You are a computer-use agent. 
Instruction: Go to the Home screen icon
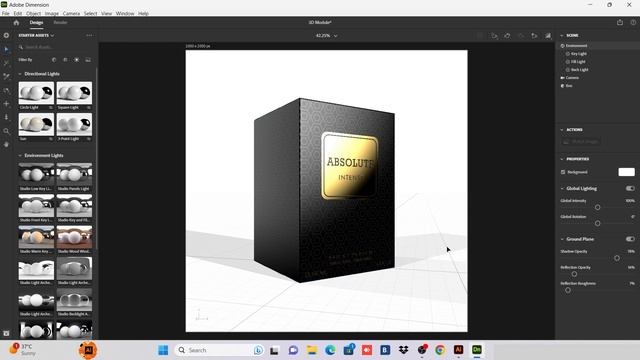point(16,23)
